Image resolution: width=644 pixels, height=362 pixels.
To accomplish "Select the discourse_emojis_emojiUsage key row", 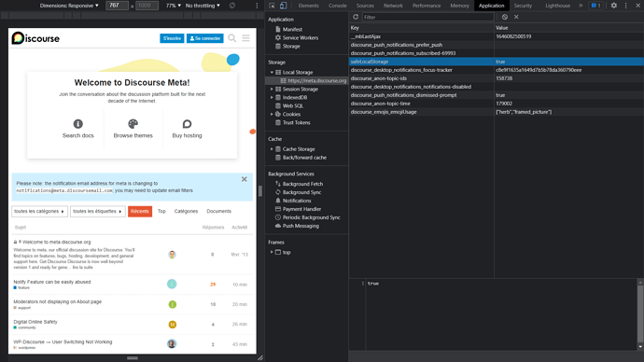I will point(497,112).
